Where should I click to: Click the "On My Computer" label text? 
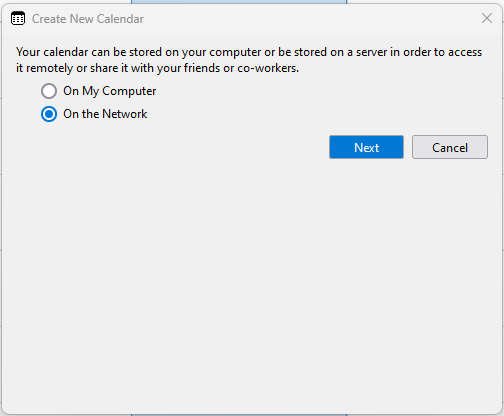click(110, 91)
